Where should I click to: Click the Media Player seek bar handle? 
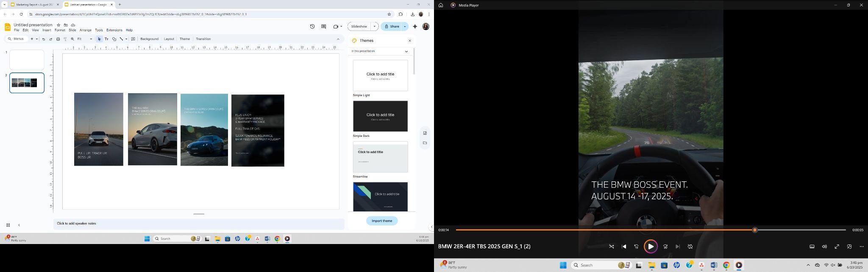pyautogui.click(x=755, y=230)
